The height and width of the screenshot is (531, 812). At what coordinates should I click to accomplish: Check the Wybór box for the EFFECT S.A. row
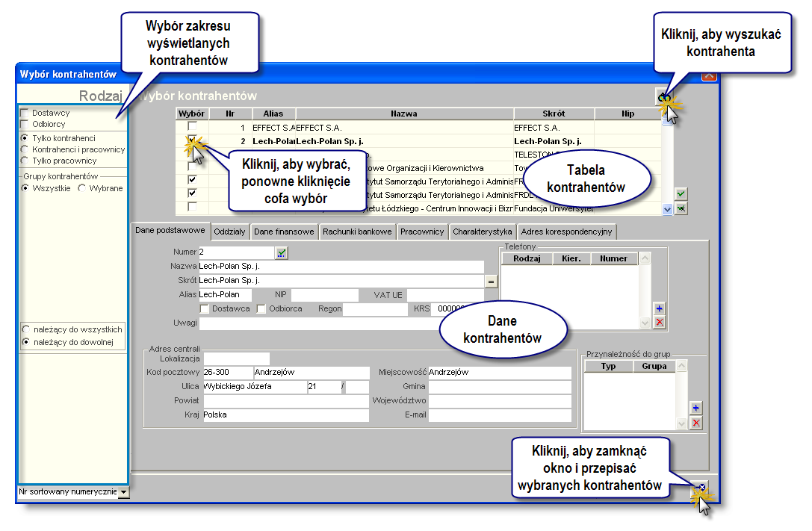tap(192, 125)
